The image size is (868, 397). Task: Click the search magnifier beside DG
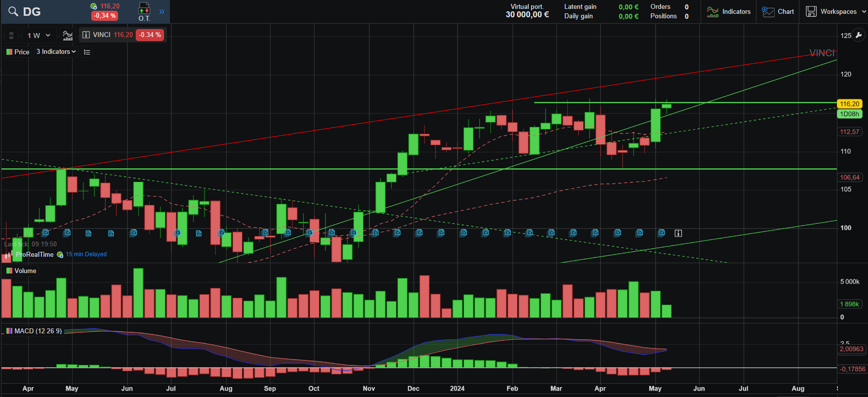click(x=13, y=11)
